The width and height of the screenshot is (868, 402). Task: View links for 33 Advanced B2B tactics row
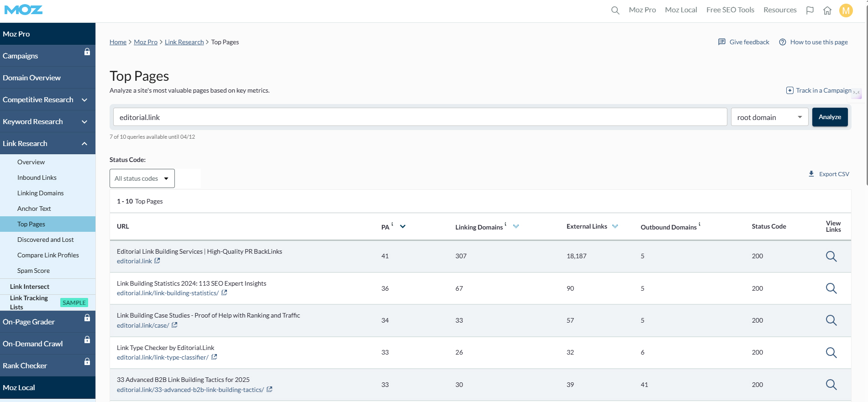831,385
